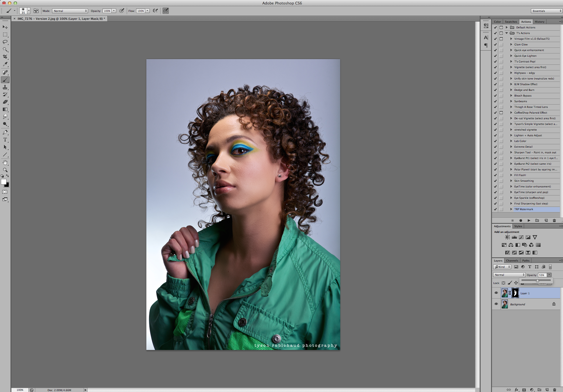Toggle Layer 1 visibility eye
Viewport: 563px width, 392px height.
[496, 293]
